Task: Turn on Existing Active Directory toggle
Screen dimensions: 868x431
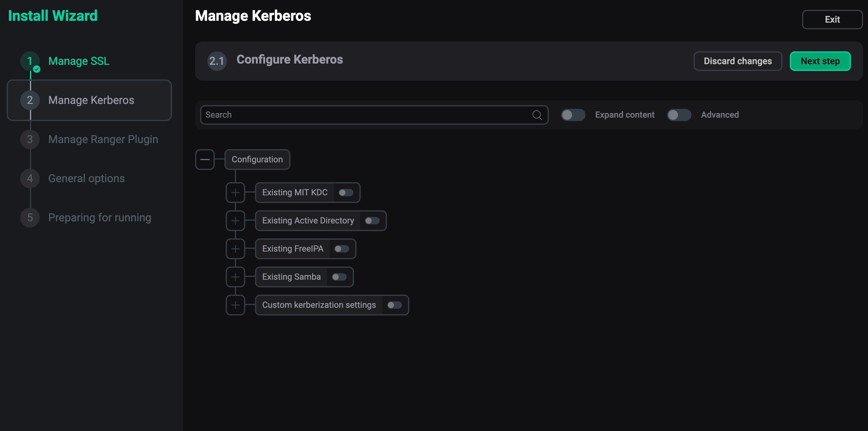Action: pyautogui.click(x=372, y=221)
